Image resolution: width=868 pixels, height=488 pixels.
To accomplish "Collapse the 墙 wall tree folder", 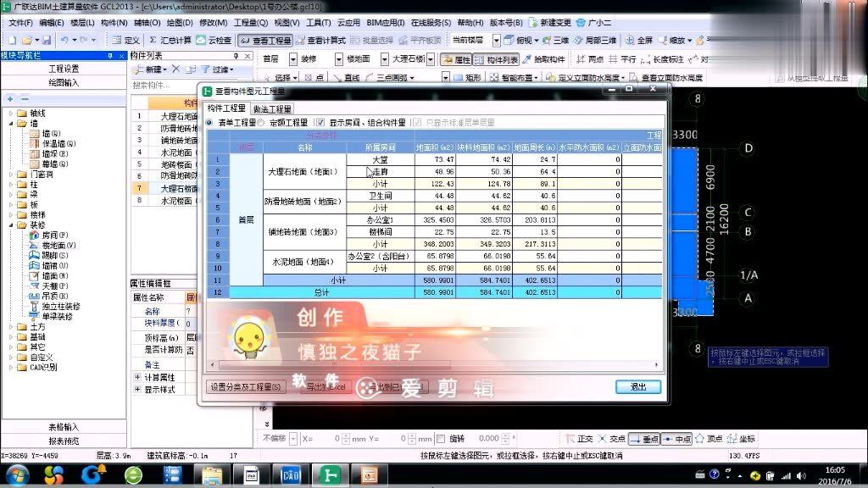I will click(x=11, y=124).
